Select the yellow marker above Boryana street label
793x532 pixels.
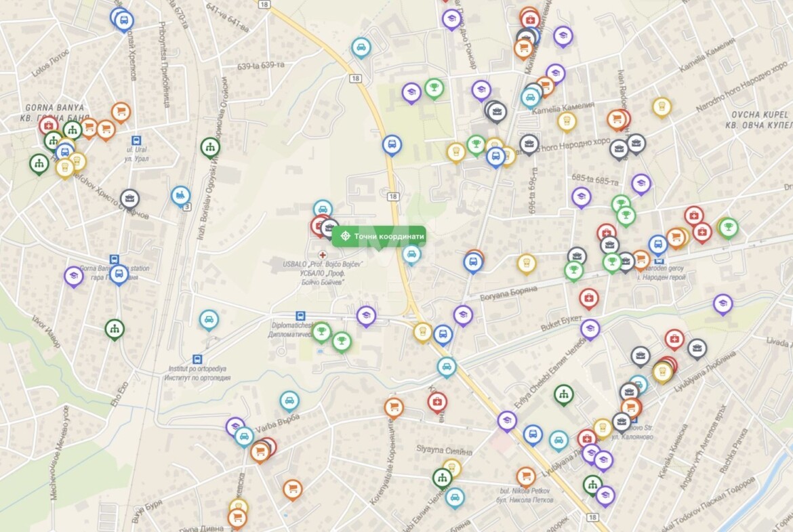pos(527,264)
